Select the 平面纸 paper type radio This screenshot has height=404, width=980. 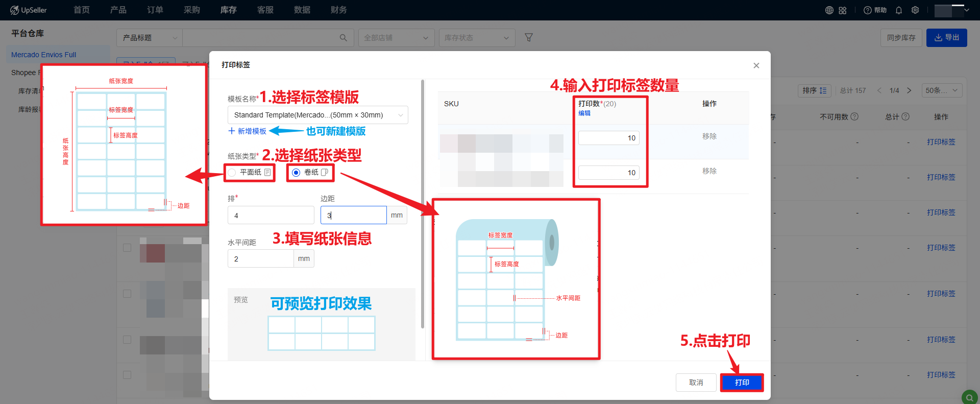coord(232,173)
